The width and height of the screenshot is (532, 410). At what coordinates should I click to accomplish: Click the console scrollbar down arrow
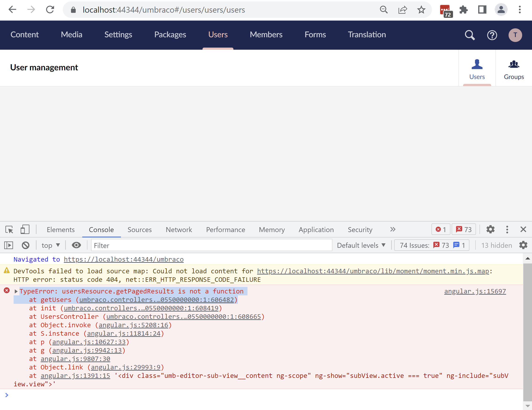pos(527,406)
